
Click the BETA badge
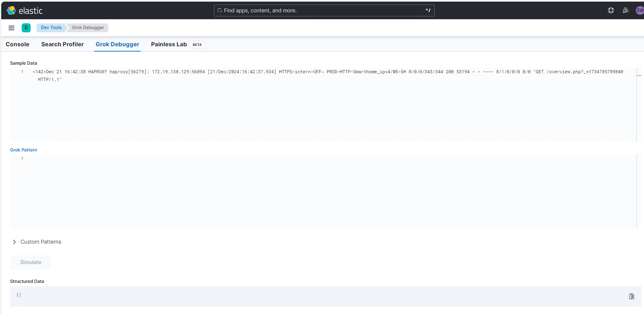[x=197, y=45]
